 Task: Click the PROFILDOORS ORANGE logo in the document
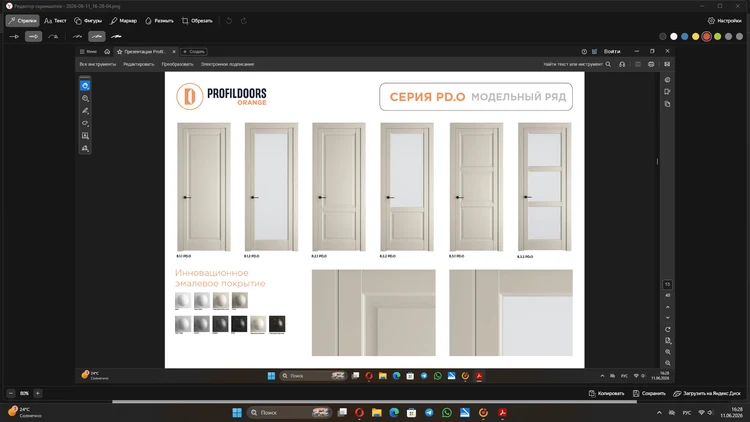coord(221,96)
